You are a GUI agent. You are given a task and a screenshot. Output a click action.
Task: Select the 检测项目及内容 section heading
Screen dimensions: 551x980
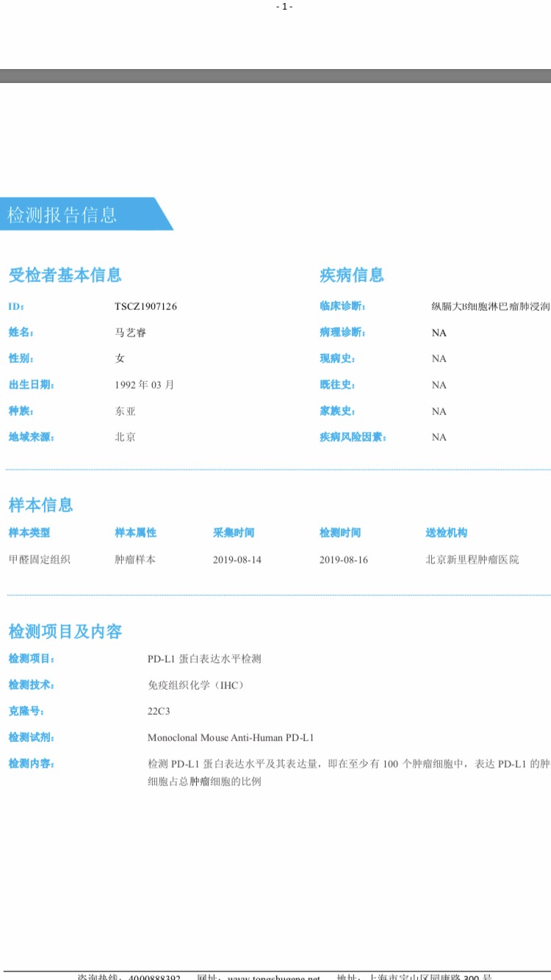(65, 632)
